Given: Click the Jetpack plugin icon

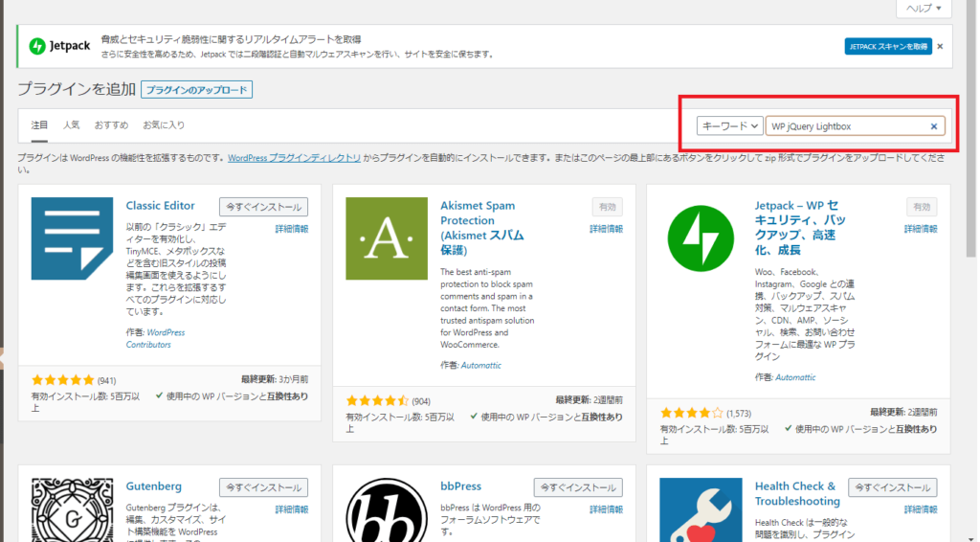Looking at the screenshot, I should pyautogui.click(x=700, y=238).
